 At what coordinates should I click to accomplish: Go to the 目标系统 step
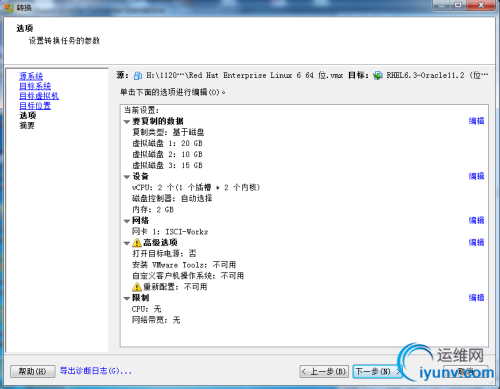click(x=35, y=86)
